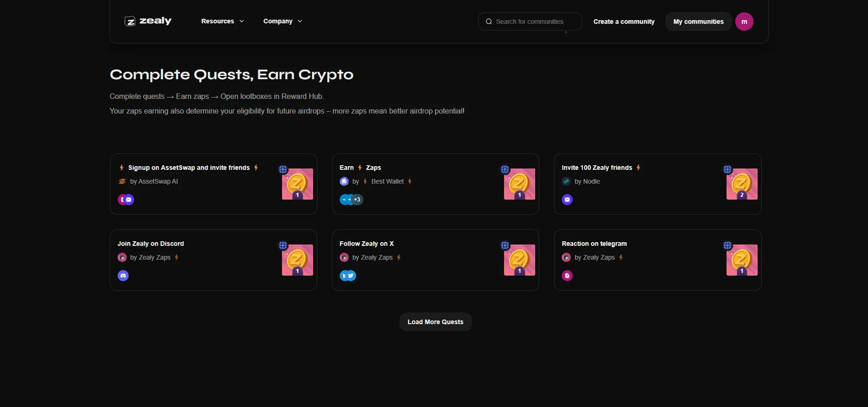Click zap coin thumbnail on Discord quest
The width and height of the screenshot is (868, 407).
(x=298, y=260)
